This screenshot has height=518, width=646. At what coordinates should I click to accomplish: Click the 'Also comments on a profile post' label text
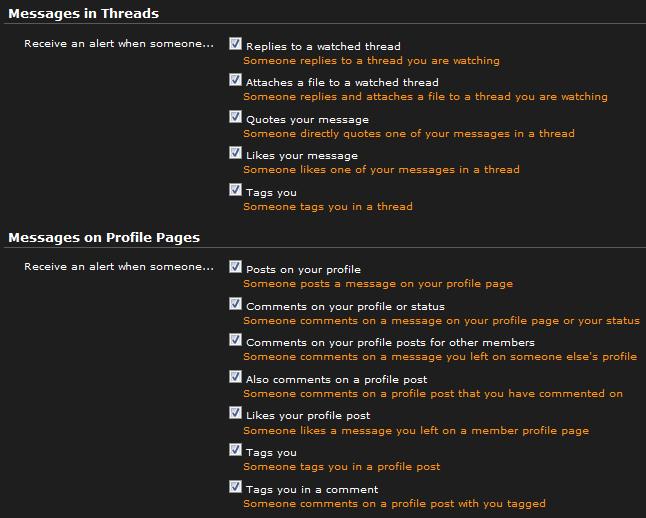[x=336, y=380]
